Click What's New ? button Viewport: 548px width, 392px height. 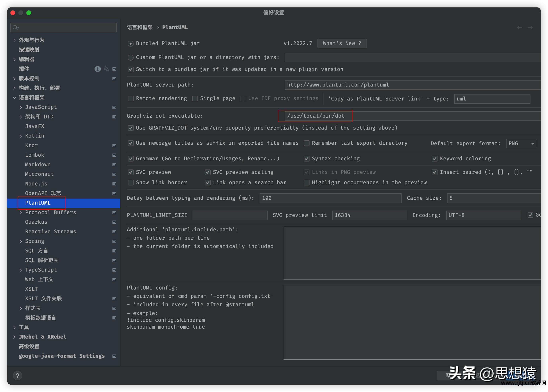pyautogui.click(x=342, y=43)
